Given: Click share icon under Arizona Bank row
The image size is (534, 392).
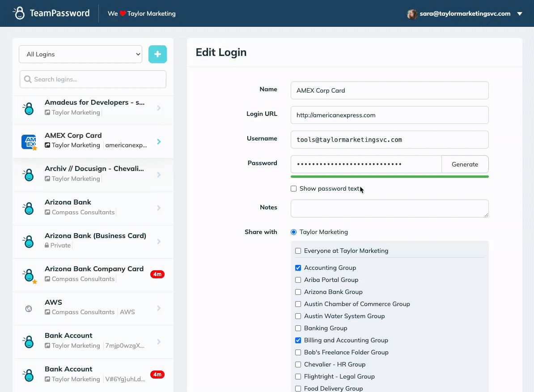Looking at the screenshot, I should coord(47,212).
